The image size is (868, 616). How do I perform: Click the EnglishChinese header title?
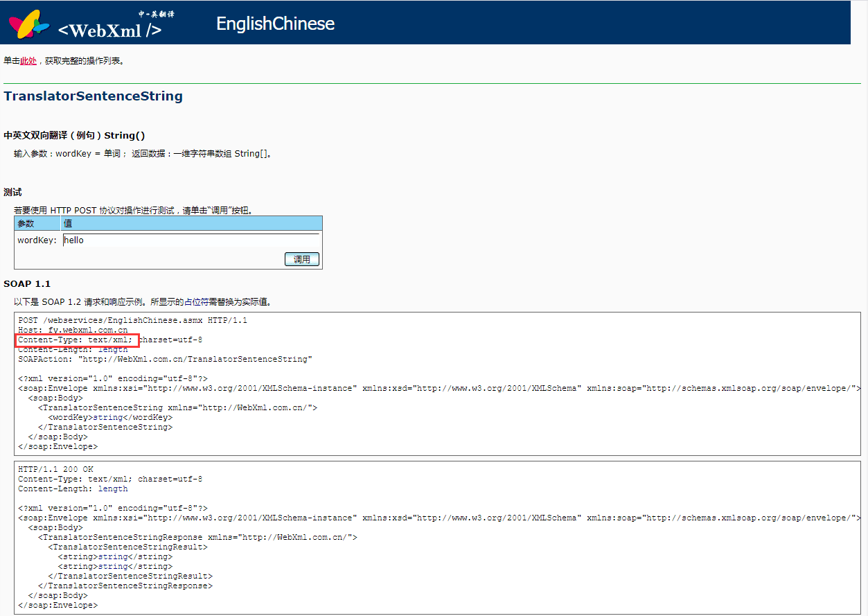pos(275,24)
